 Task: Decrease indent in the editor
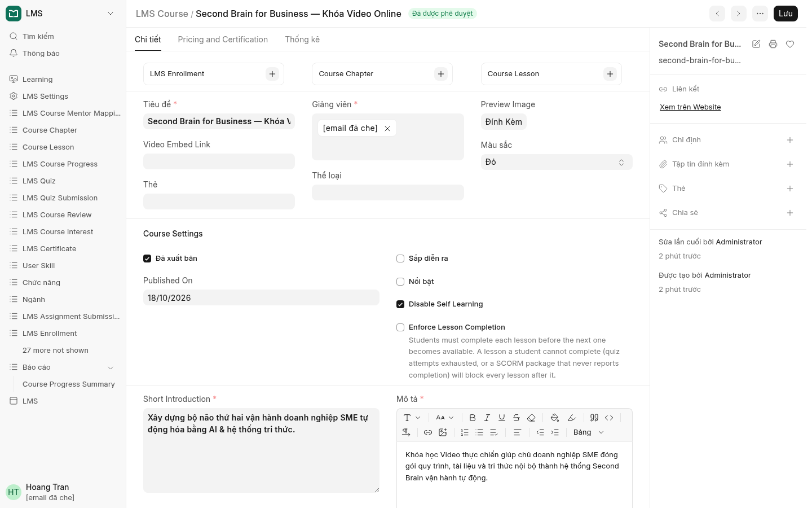pos(540,432)
